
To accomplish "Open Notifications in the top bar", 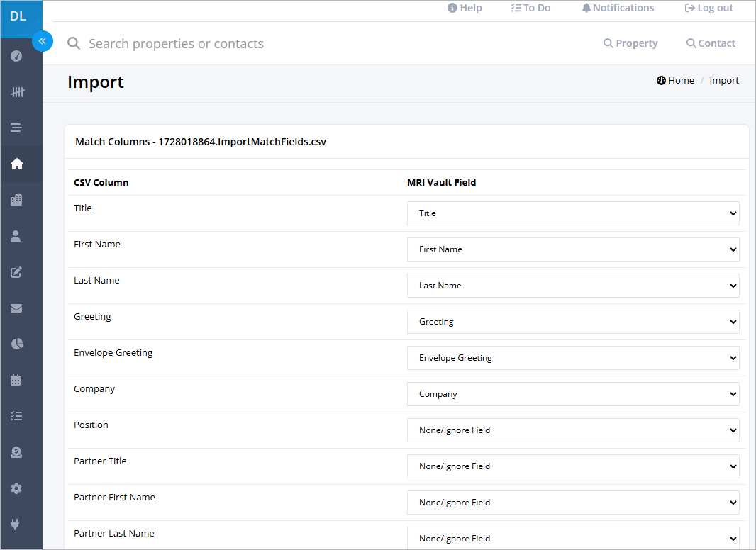I will point(618,8).
